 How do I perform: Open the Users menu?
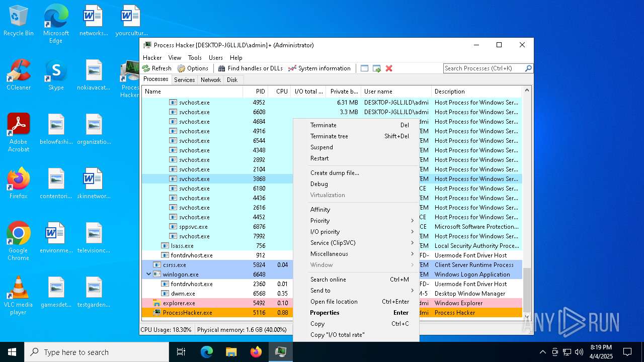click(x=216, y=58)
